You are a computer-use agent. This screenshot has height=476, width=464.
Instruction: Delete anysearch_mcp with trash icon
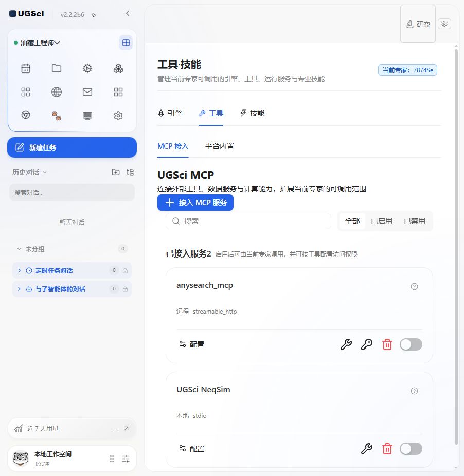click(x=387, y=344)
